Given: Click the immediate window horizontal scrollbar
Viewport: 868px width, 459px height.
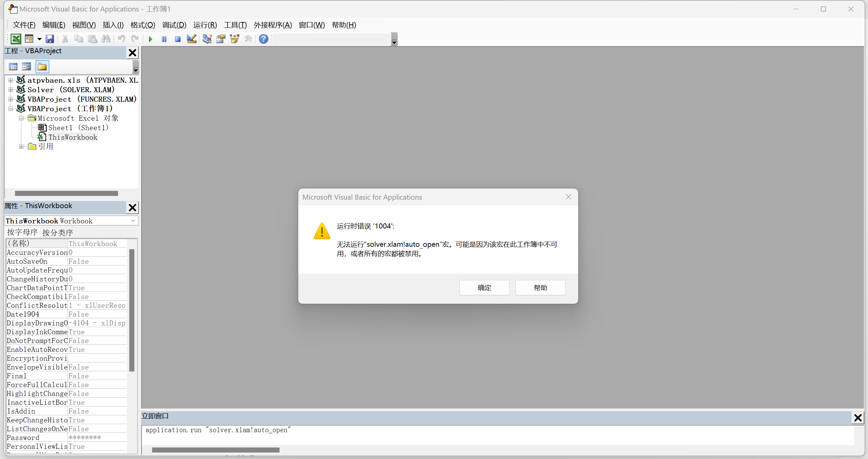Looking at the screenshot, I should click(215, 450).
